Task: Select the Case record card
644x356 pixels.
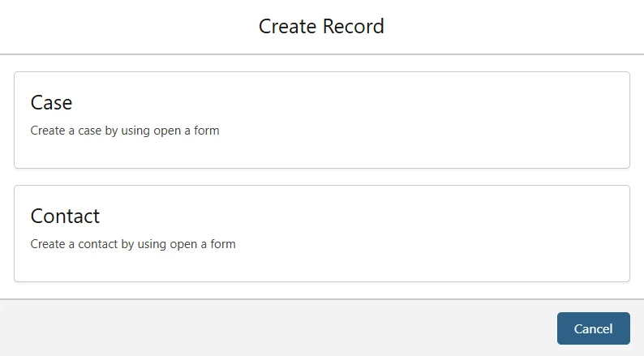Action: (x=321, y=120)
